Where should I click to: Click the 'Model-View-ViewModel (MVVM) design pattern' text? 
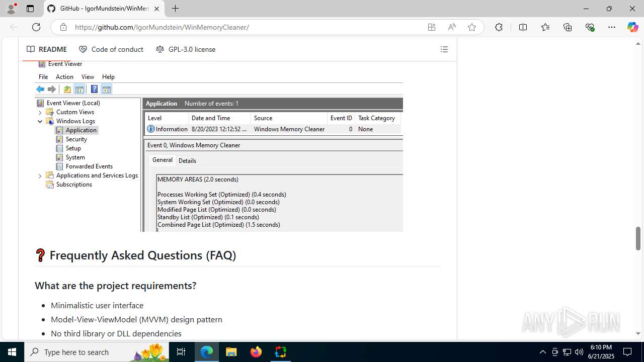click(x=136, y=319)
